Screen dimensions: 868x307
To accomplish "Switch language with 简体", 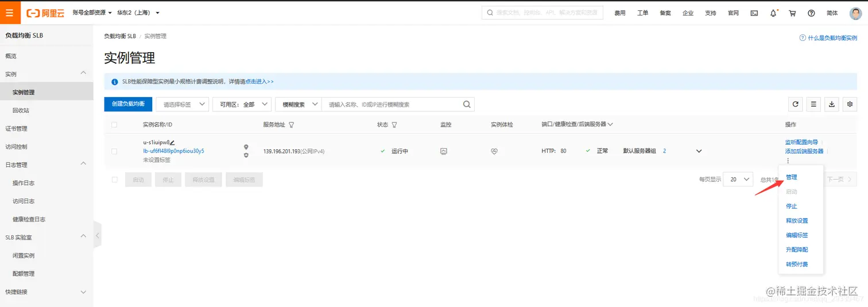I will (x=832, y=13).
